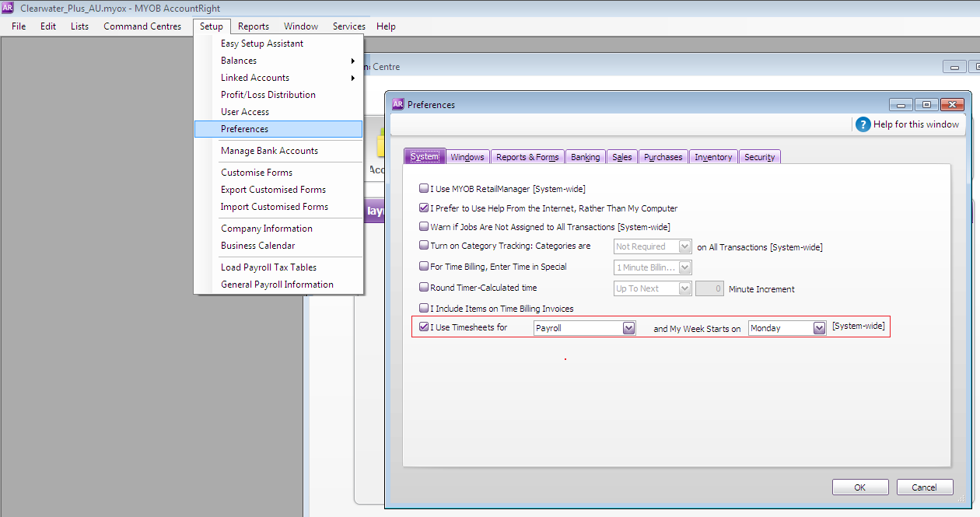Viewport: 980px width, 517px height.
Task: Choose Company Information menu item
Action: point(278,229)
